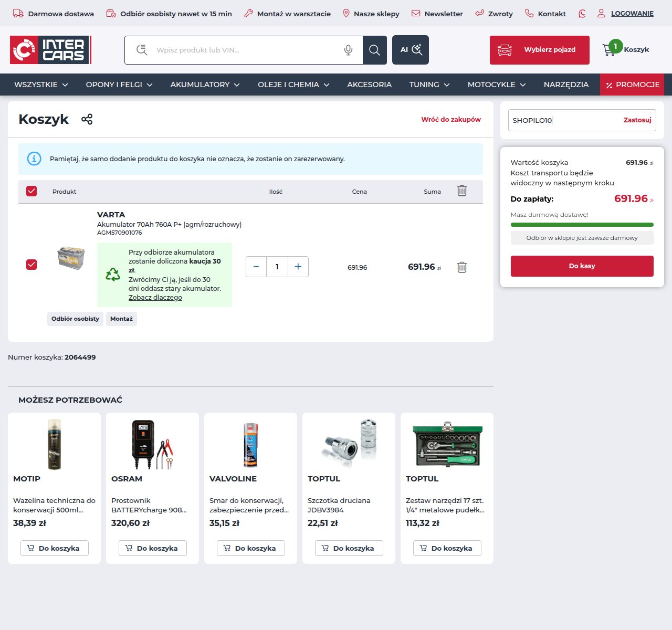Click the returns arrow icon
This screenshot has height=630, width=672.
click(479, 13)
